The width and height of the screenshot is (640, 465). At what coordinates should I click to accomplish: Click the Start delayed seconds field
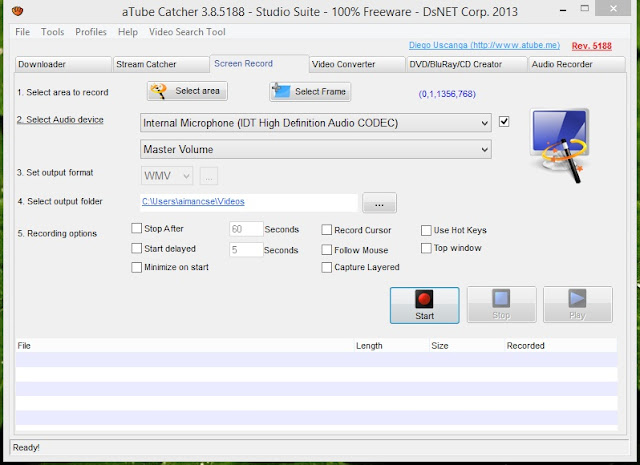[246, 249]
